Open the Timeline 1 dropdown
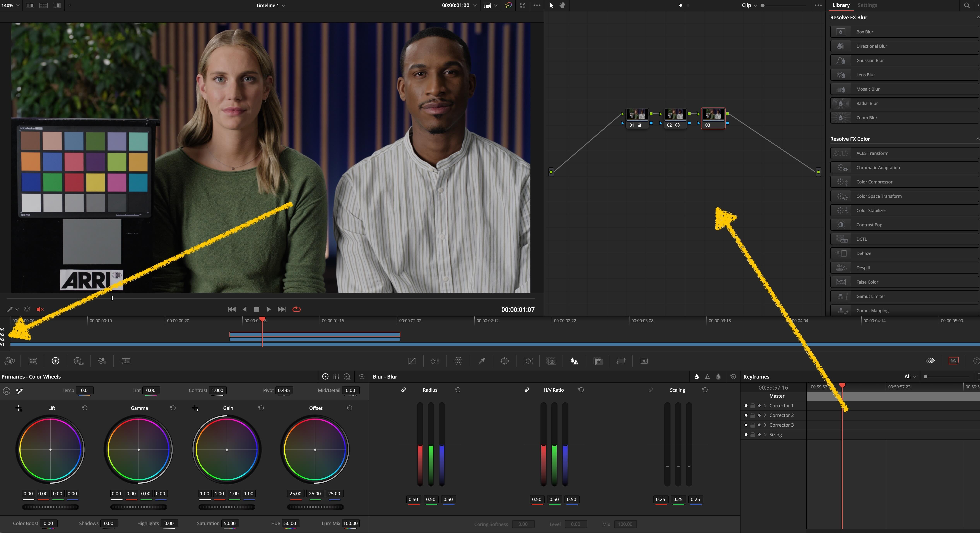The height and width of the screenshot is (533, 980). (x=270, y=5)
